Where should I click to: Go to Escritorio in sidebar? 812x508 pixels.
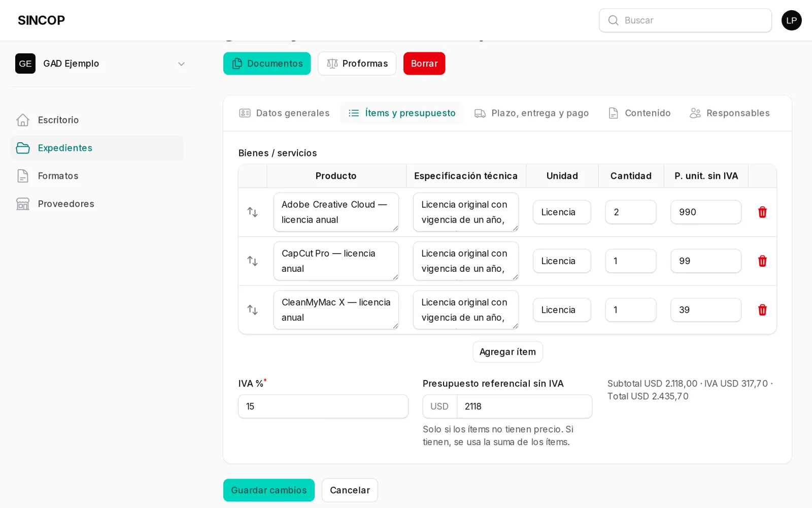point(96,120)
